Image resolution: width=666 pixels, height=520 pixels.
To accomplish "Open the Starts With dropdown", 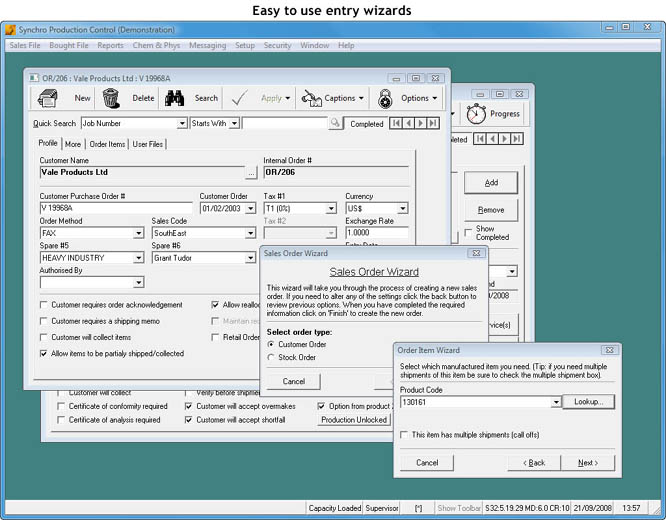I will [x=234, y=123].
